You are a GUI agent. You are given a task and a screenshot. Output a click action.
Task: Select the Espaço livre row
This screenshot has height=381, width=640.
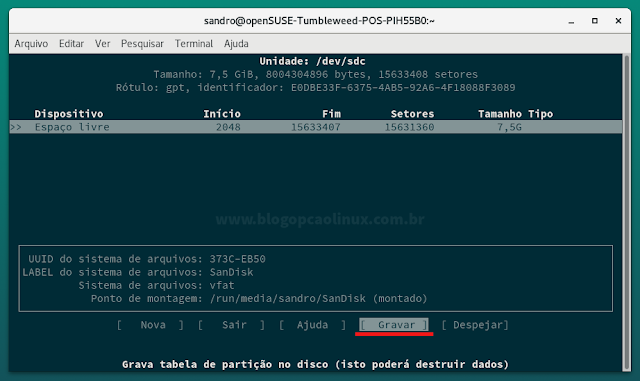tap(316, 127)
